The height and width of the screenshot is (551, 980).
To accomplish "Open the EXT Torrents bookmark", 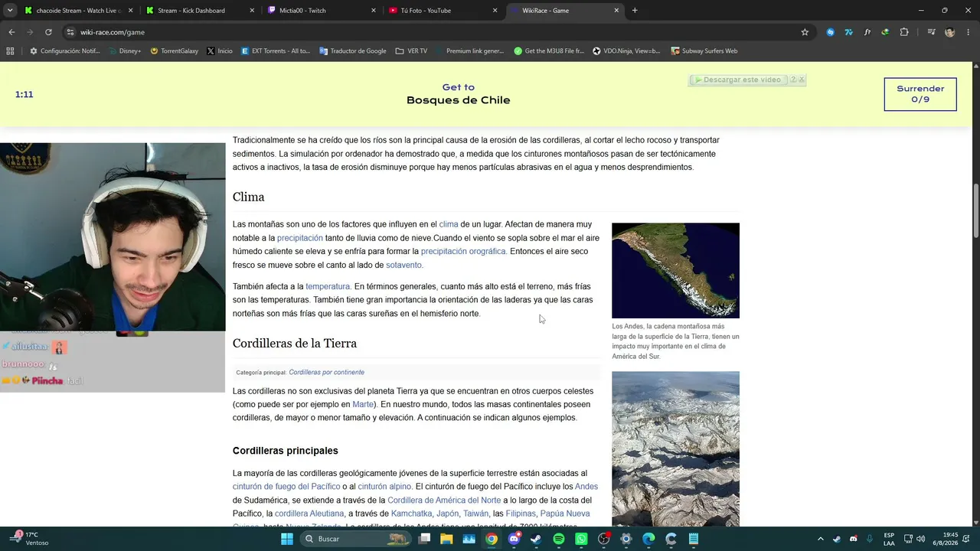I will pos(276,51).
